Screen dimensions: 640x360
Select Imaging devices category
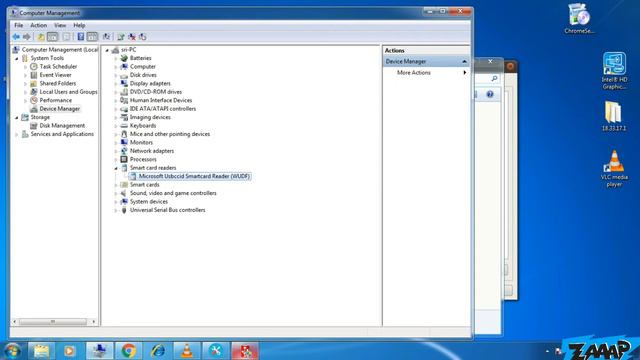[x=150, y=117]
